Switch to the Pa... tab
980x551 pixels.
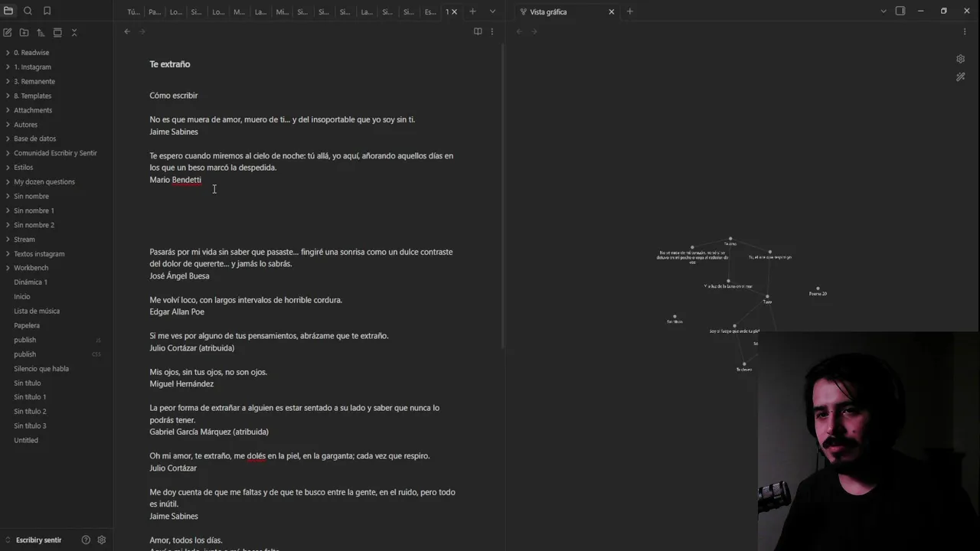click(155, 11)
